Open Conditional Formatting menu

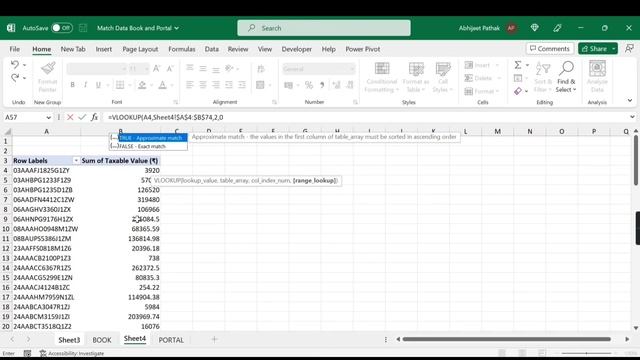[x=382, y=78]
